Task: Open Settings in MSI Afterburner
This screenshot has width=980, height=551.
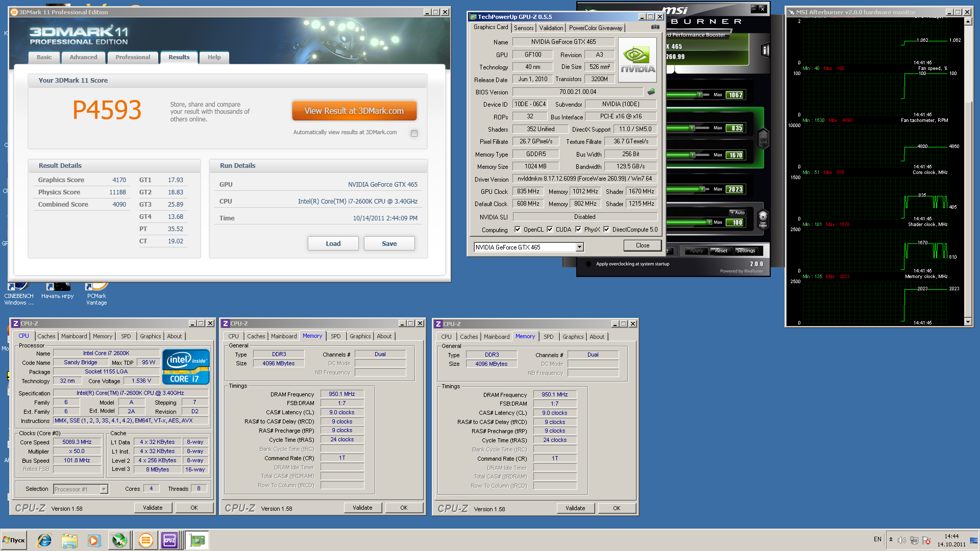Action: click(x=745, y=251)
